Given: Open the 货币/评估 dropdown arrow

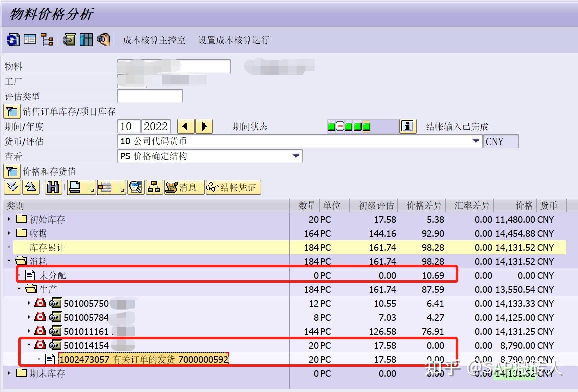Looking at the screenshot, I should (476, 141).
